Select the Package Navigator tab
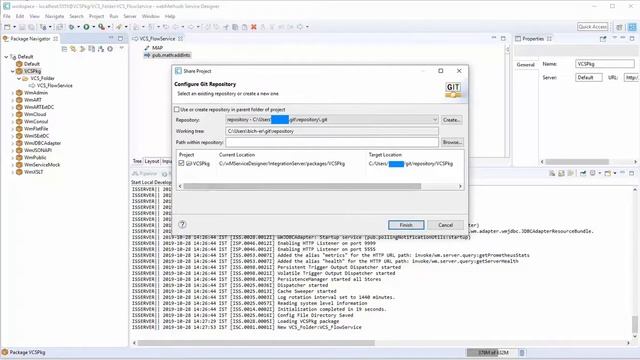640x360 pixels. [x=30, y=39]
